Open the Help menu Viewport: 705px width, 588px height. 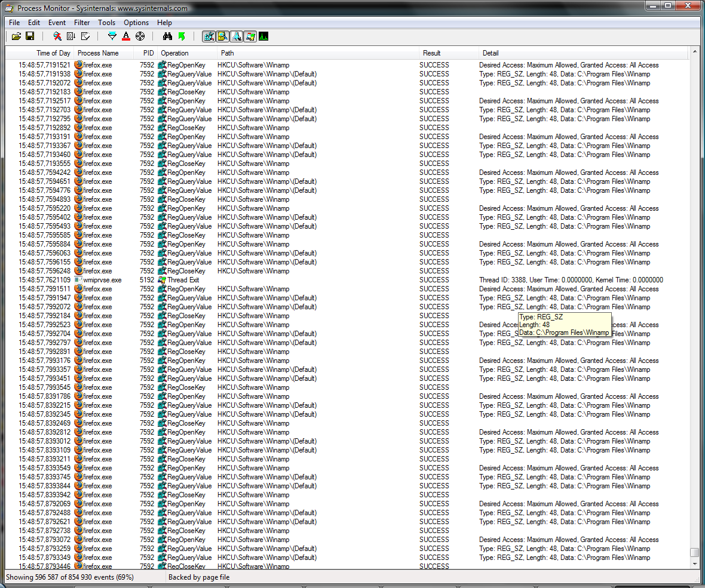pyautogui.click(x=164, y=23)
